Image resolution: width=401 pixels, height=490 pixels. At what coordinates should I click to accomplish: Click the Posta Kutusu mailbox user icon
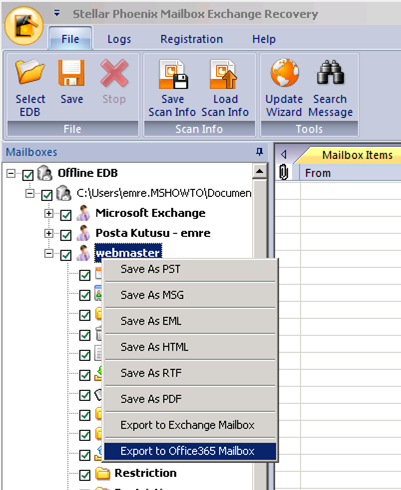pos(83,233)
